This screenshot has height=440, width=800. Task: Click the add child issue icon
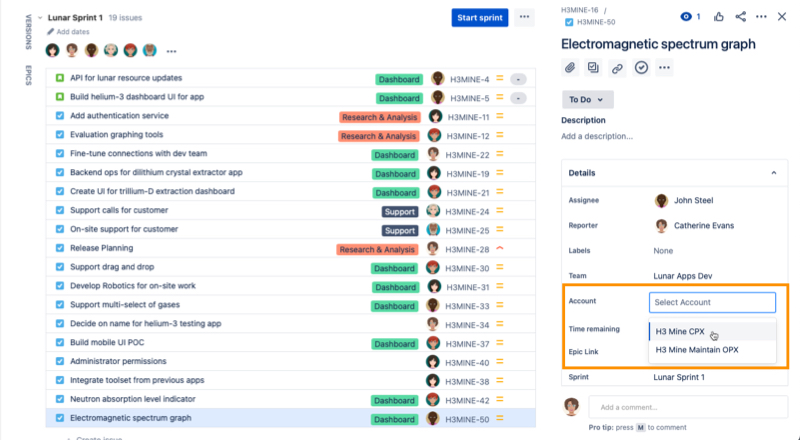[x=594, y=68]
